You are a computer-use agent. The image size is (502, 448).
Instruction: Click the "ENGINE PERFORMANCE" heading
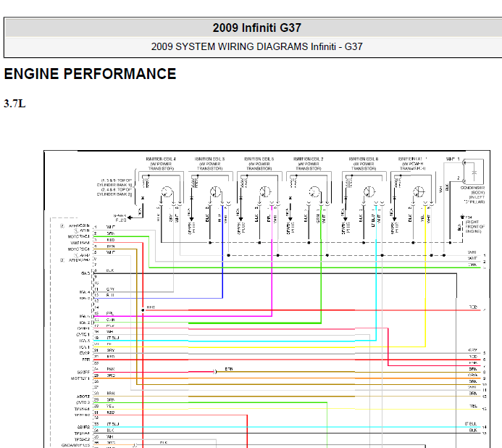tap(90, 74)
